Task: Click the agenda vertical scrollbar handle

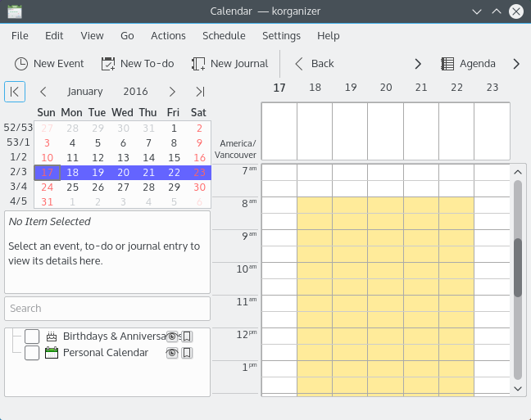Action: click(x=517, y=268)
